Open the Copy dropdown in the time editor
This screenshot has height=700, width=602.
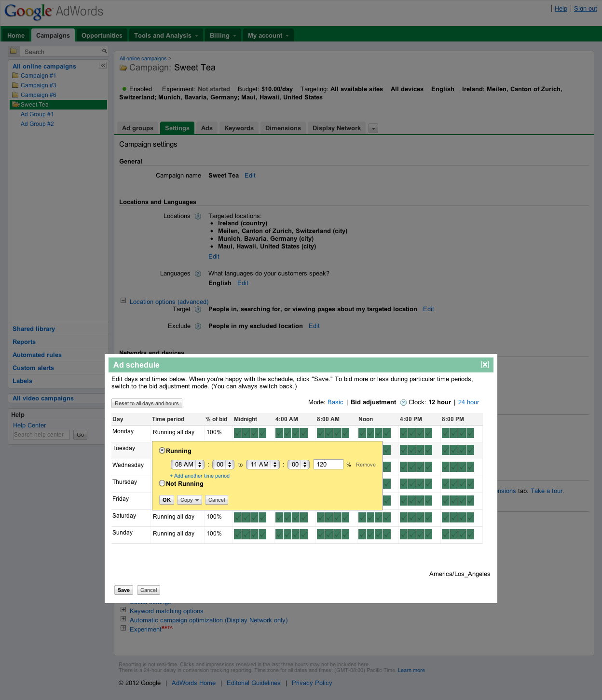coord(190,500)
